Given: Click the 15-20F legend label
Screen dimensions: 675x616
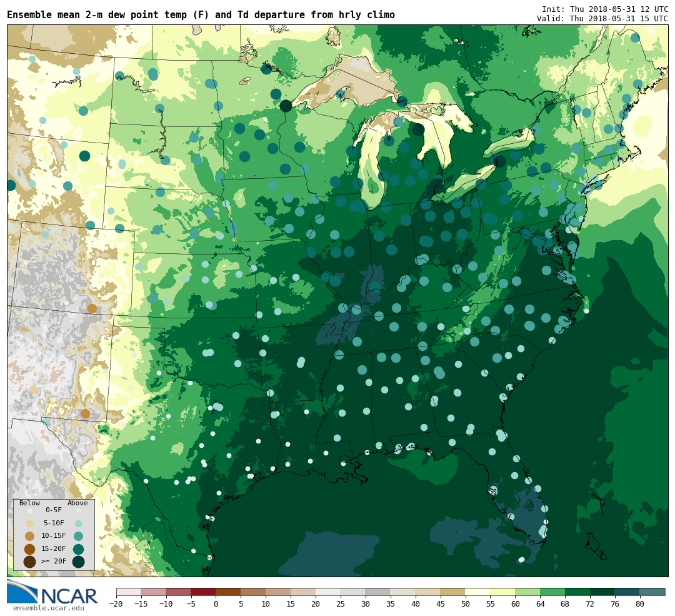Looking at the screenshot, I should coord(54,549).
